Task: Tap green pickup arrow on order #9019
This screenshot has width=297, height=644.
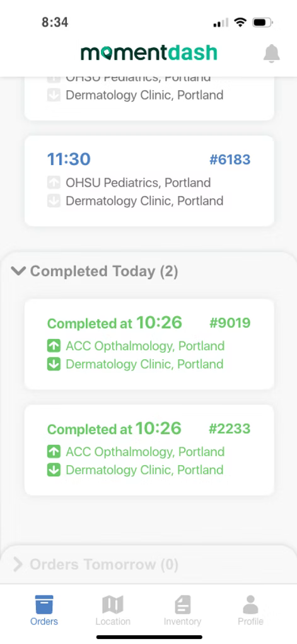Action: click(x=54, y=346)
